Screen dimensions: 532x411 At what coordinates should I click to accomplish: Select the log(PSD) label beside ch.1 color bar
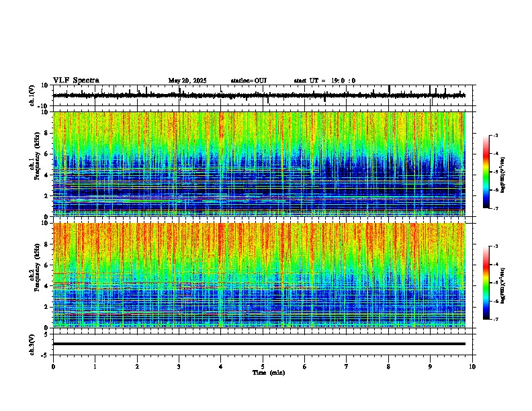click(x=502, y=175)
